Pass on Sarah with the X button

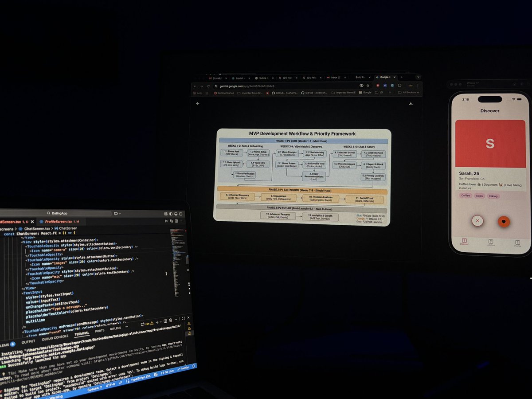(478, 221)
